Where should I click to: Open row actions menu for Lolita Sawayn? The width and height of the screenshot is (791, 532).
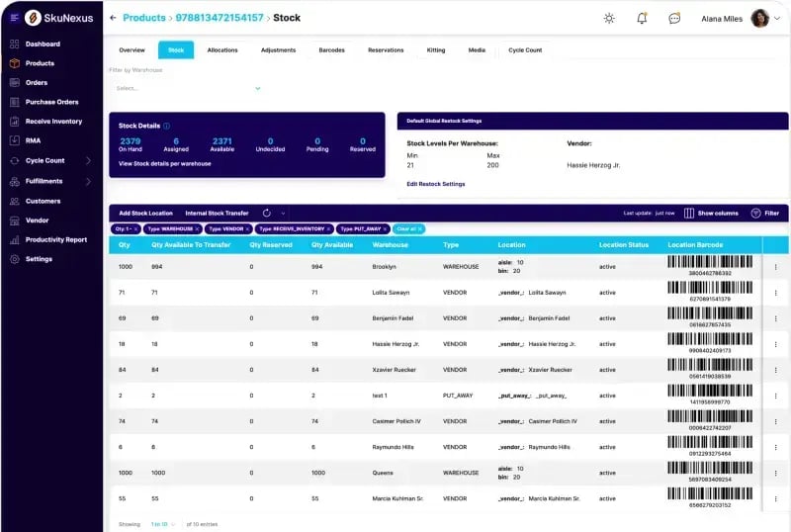coord(775,293)
